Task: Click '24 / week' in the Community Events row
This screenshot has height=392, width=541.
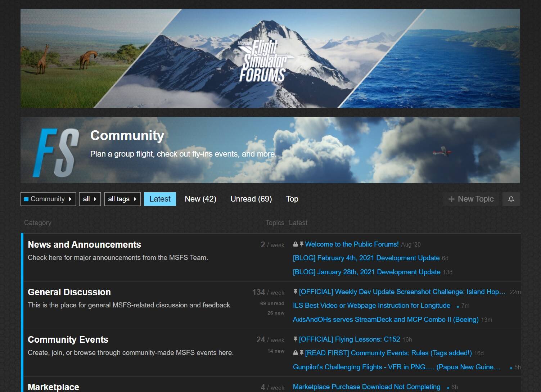Action: point(270,340)
